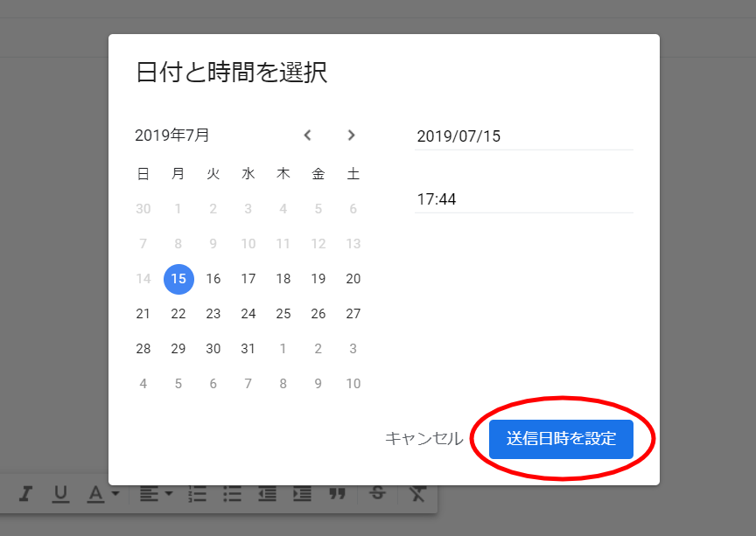Click the 2019年7月 month label

point(172,136)
